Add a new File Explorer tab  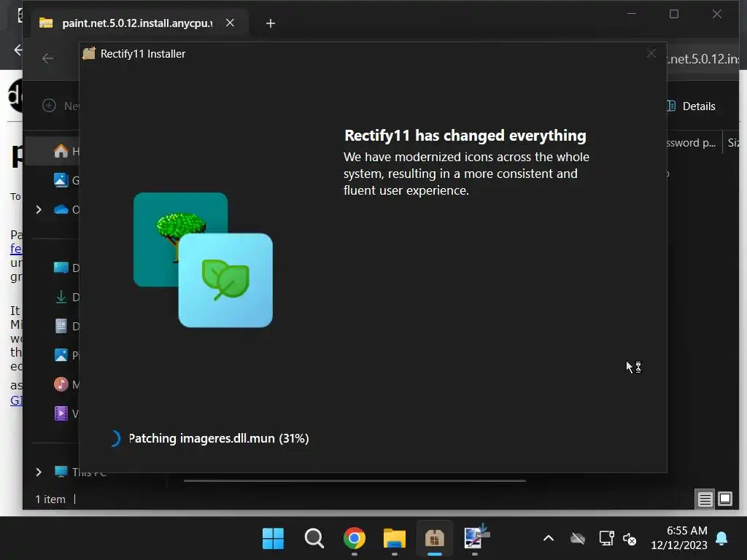click(270, 23)
